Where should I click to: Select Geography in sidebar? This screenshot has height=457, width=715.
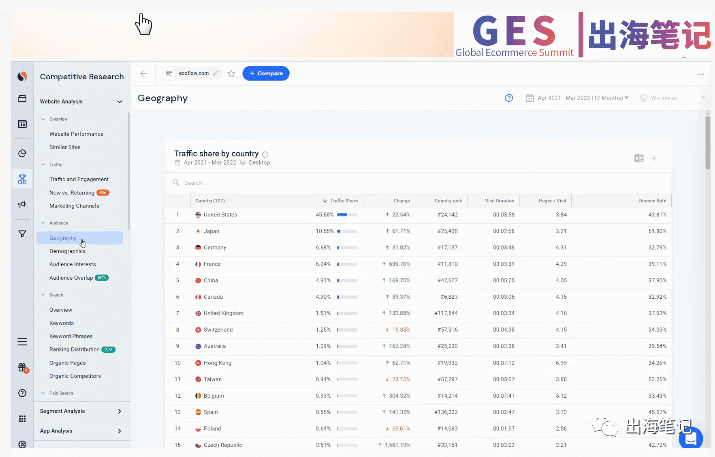pos(80,238)
